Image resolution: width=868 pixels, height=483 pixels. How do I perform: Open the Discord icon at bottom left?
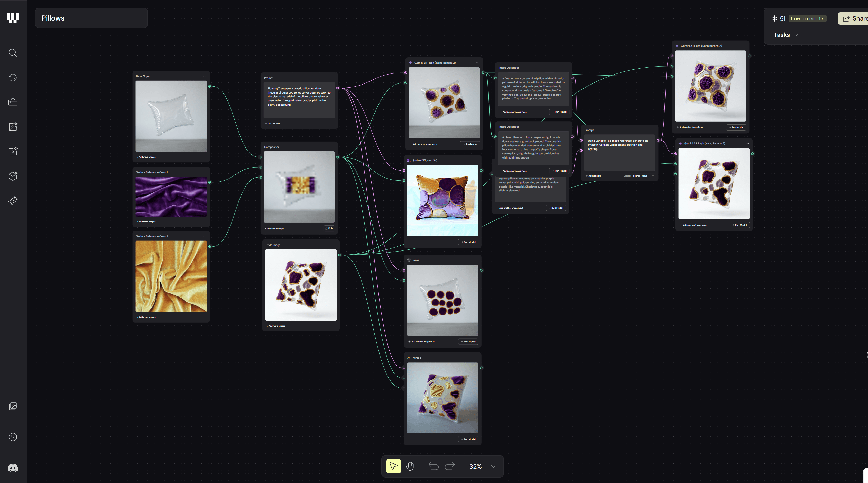(13, 468)
